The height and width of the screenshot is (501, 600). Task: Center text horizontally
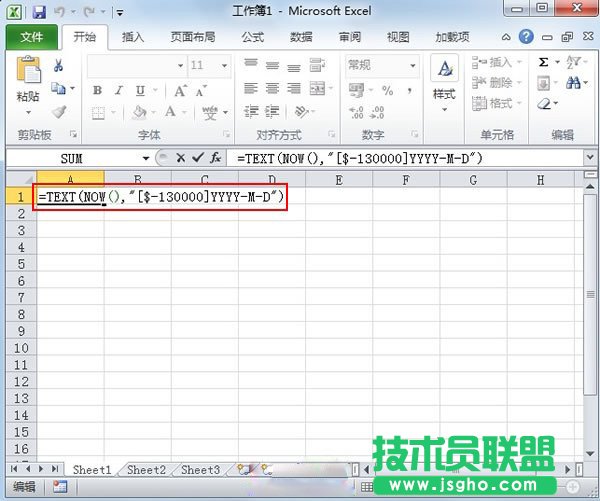pyautogui.click(x=272, y=89)
